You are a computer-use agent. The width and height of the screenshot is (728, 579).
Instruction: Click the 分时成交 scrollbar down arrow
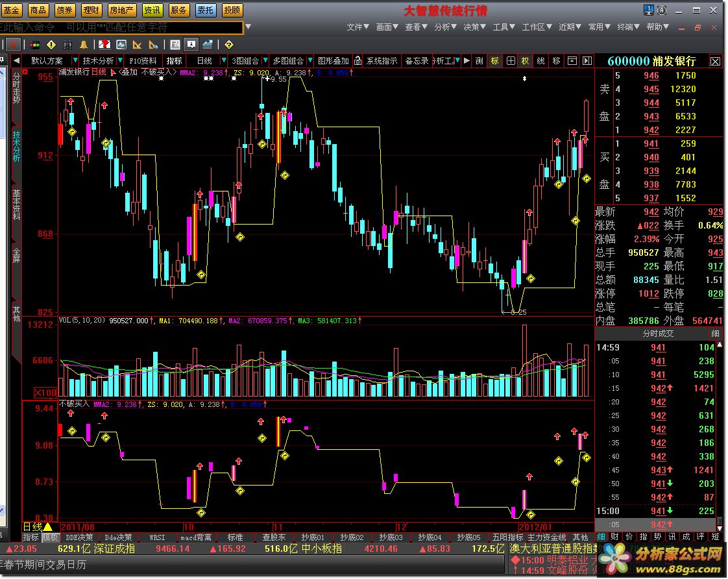coord(720,528)
